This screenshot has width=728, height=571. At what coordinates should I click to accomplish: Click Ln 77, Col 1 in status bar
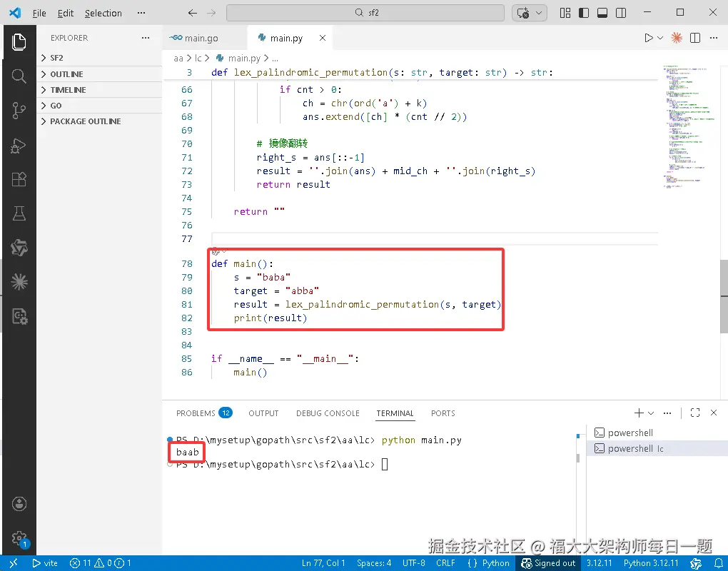(323, 563)
